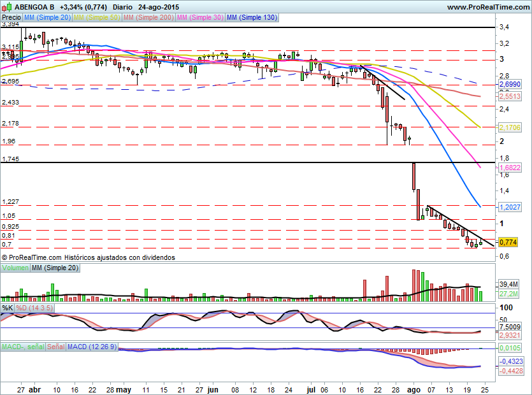Click the %D (14 3 5) label
Image resolution: width=532 pixels, height=395 pixels.
tap(34, 308)
